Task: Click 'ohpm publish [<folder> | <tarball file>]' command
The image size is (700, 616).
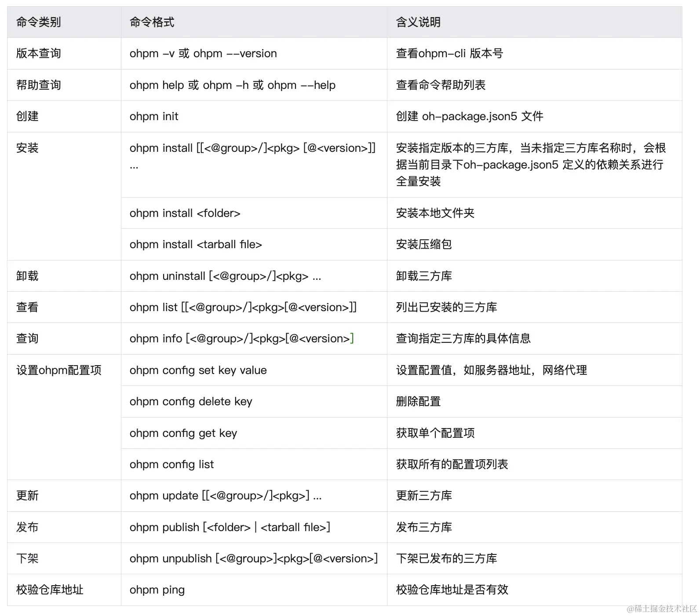Action: (230, 527)
